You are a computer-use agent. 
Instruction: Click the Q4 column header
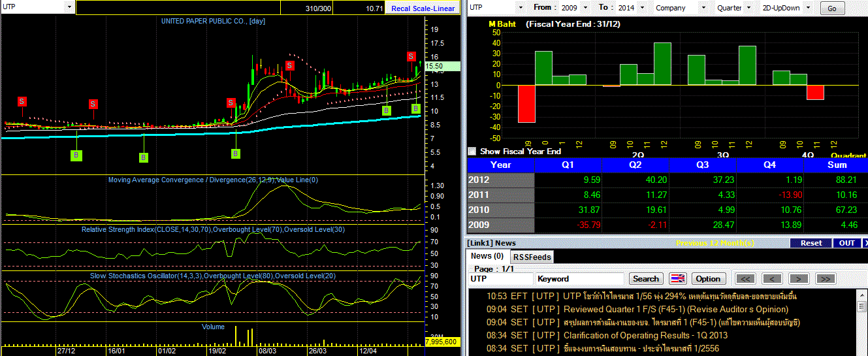coord(770,165)
